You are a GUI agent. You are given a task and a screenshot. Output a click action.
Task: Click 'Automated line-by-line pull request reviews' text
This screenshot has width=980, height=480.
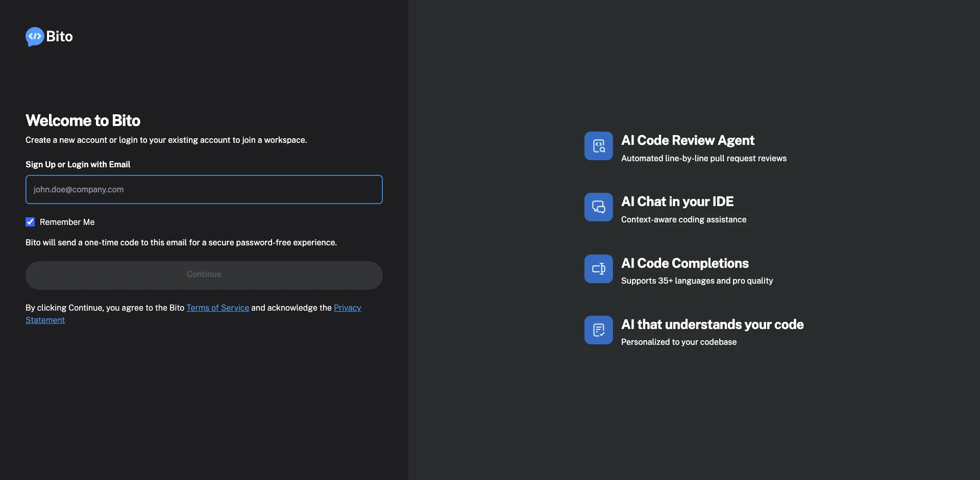[704, 159]
